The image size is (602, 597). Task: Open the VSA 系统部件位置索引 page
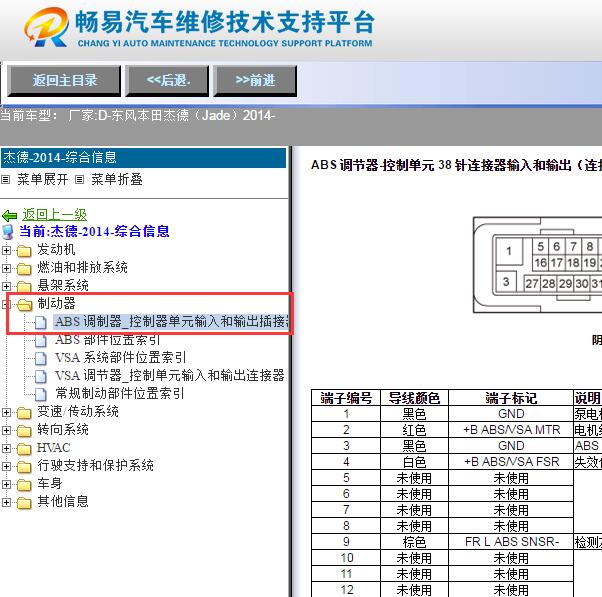(121, 357)
